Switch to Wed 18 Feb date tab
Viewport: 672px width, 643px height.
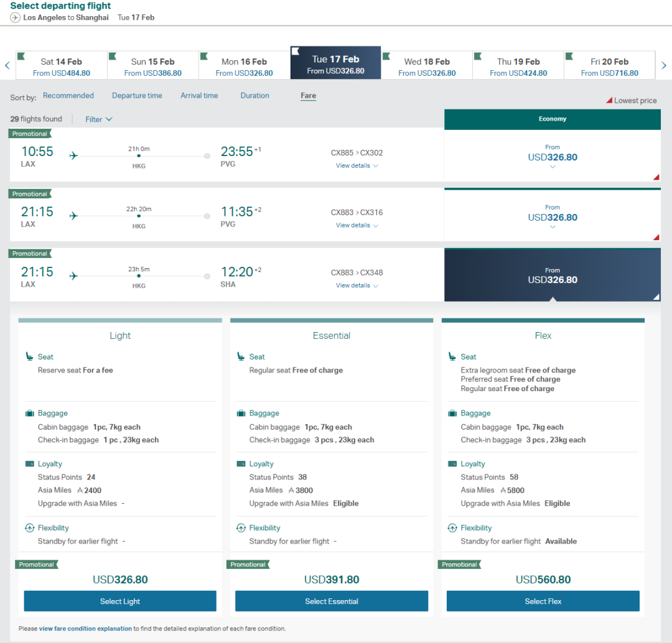pos(427,66)
